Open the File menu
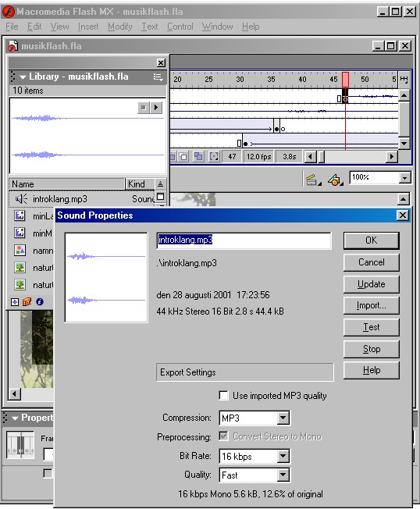420x509 pixels. tap(12, 27)
